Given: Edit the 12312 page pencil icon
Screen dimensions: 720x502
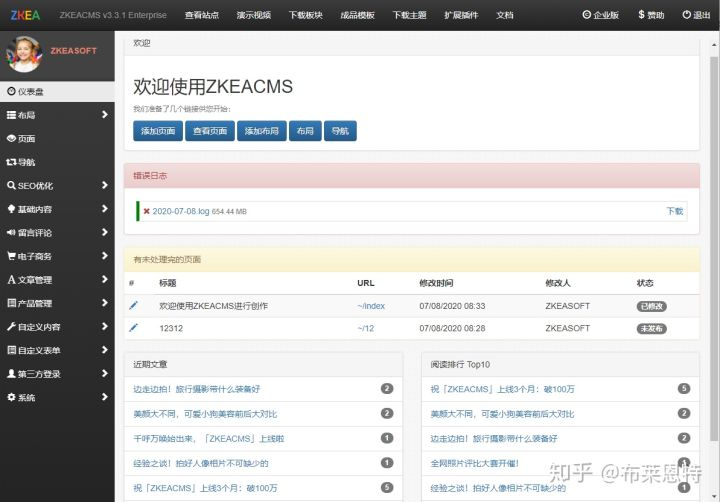Looking at the screenshot, I should tap(133, 327).
